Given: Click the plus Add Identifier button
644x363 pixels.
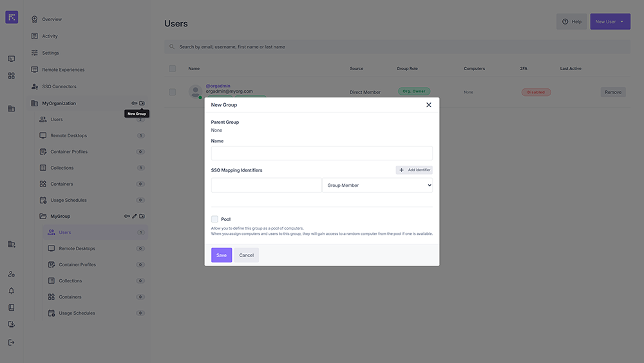Looking at the screenshot, I should click(x=414, y=170).
